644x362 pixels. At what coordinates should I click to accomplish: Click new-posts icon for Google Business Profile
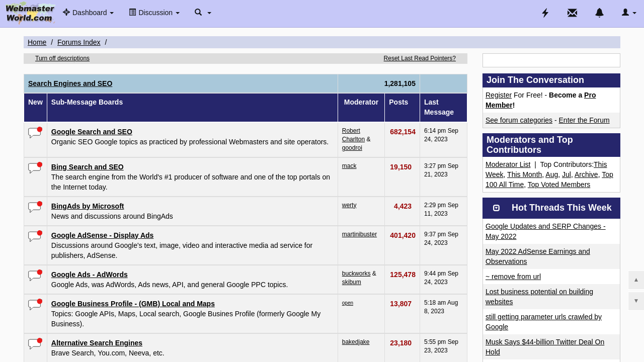coord(35,305)
